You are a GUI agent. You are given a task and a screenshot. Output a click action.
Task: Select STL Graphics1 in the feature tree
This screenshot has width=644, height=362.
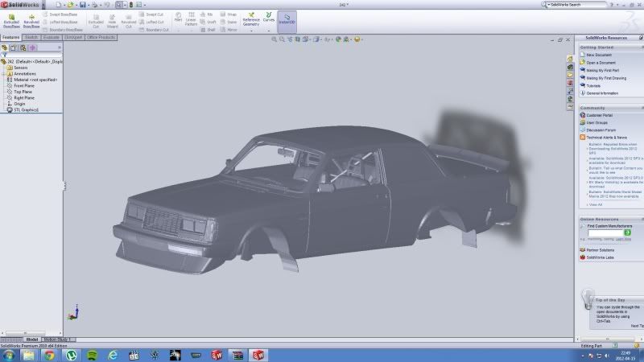(x=26, y=109)
